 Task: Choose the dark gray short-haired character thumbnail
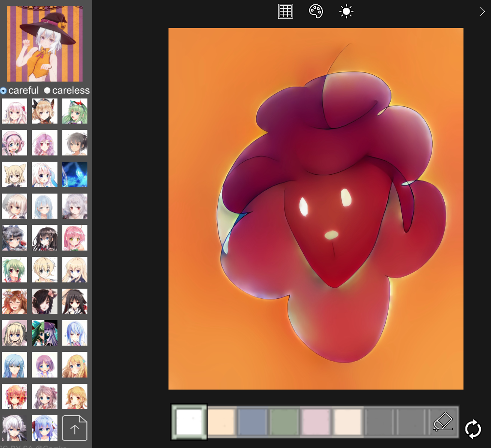74,143
